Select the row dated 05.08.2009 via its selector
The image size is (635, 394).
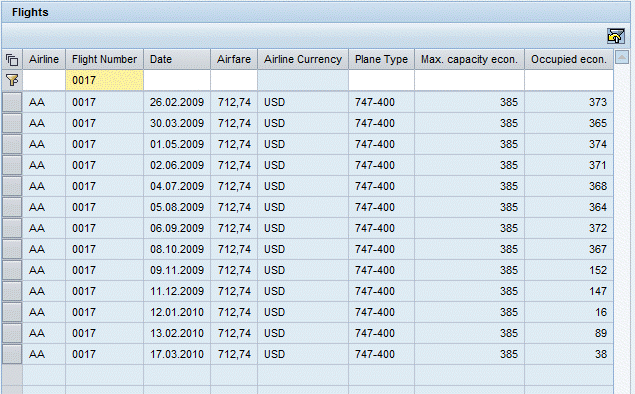[x=12, y=207]
